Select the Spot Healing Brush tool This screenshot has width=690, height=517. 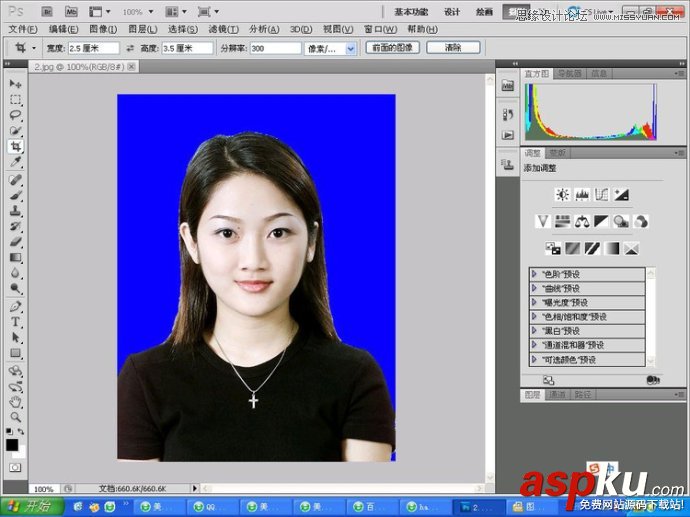(x=15, y=180)
